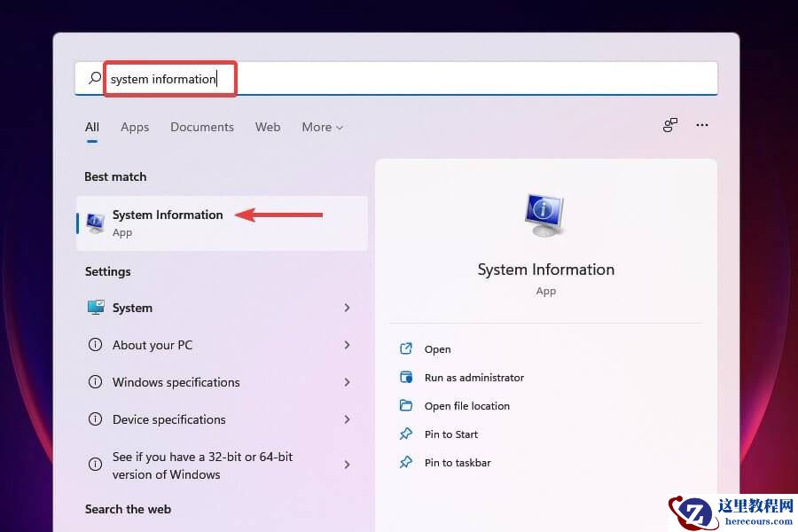Switch to the All tab
This screenshot has width=798, height=532.
click(92, 127)
